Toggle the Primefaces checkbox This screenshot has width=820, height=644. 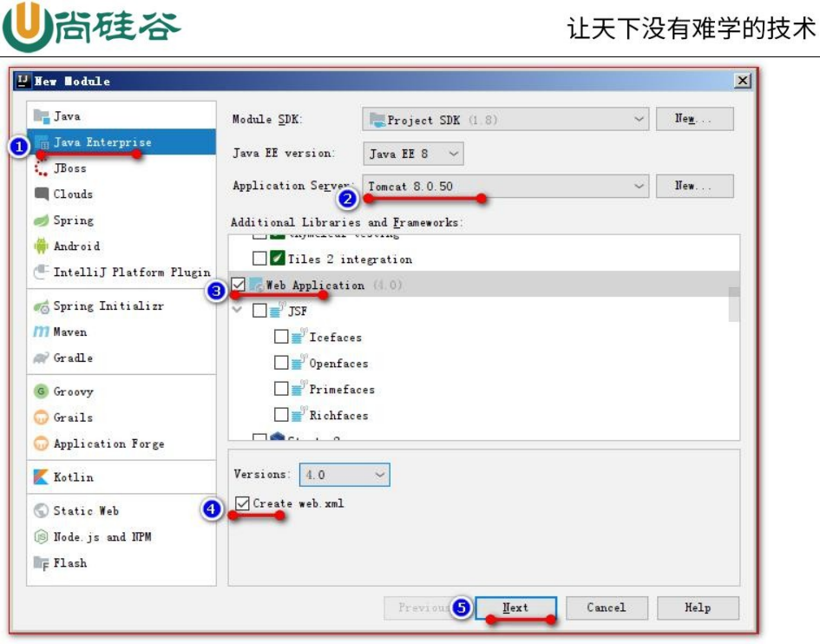tap(281, 388)
